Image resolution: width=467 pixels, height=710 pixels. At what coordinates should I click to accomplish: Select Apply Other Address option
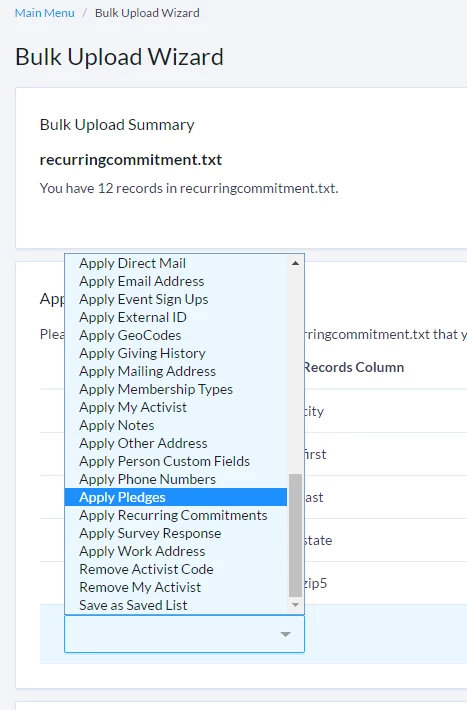click(x=176, y=443)
